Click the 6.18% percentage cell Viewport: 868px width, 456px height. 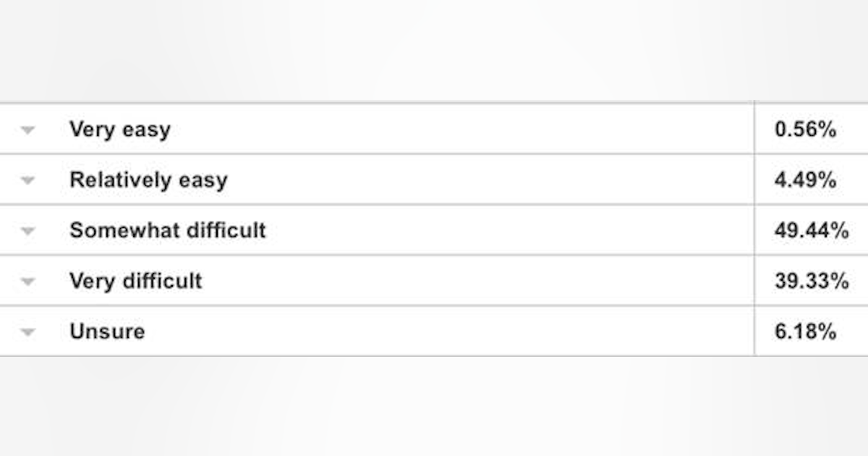(x=805, y=332)
